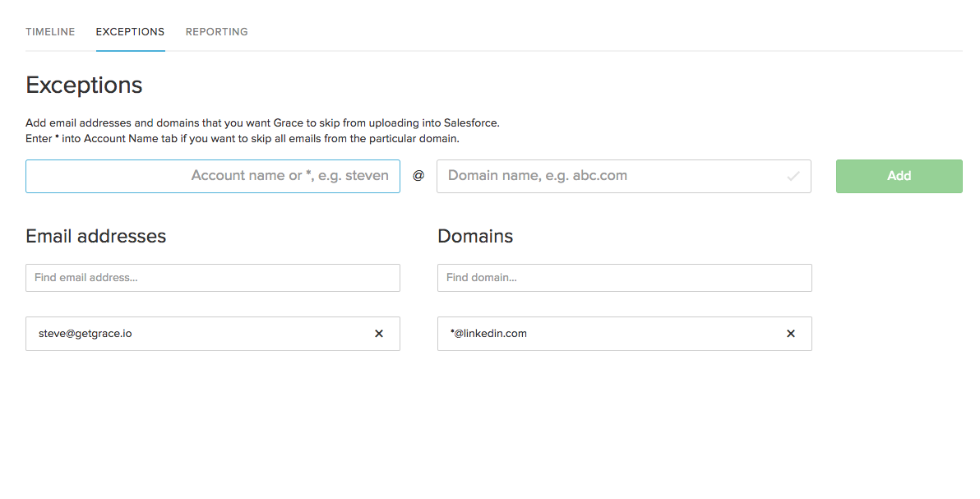Screen dimensions: 980x499
Task: Select the *@linkedin.com entry text
Action: (488, 334)
